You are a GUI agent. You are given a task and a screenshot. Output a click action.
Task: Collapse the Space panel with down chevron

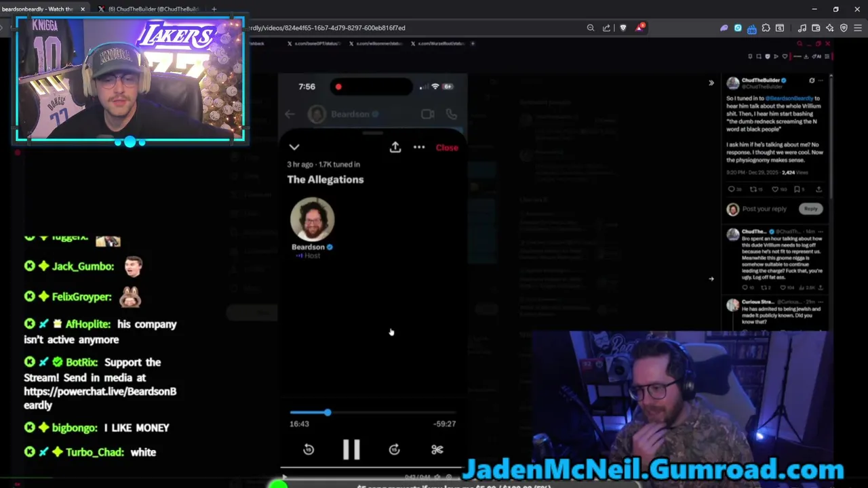click(x=294, y=147)
